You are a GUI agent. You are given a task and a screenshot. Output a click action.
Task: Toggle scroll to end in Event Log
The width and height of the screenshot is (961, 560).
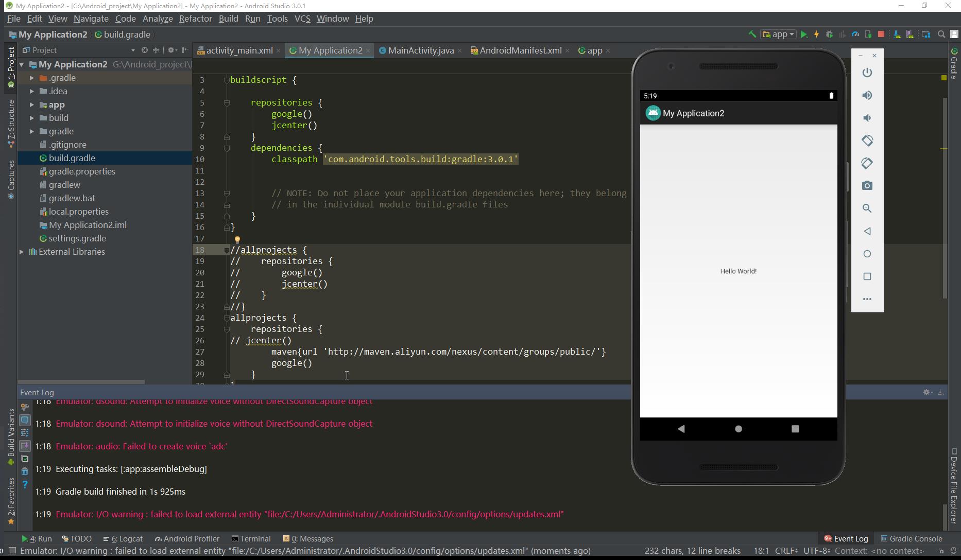coord(25,446)
